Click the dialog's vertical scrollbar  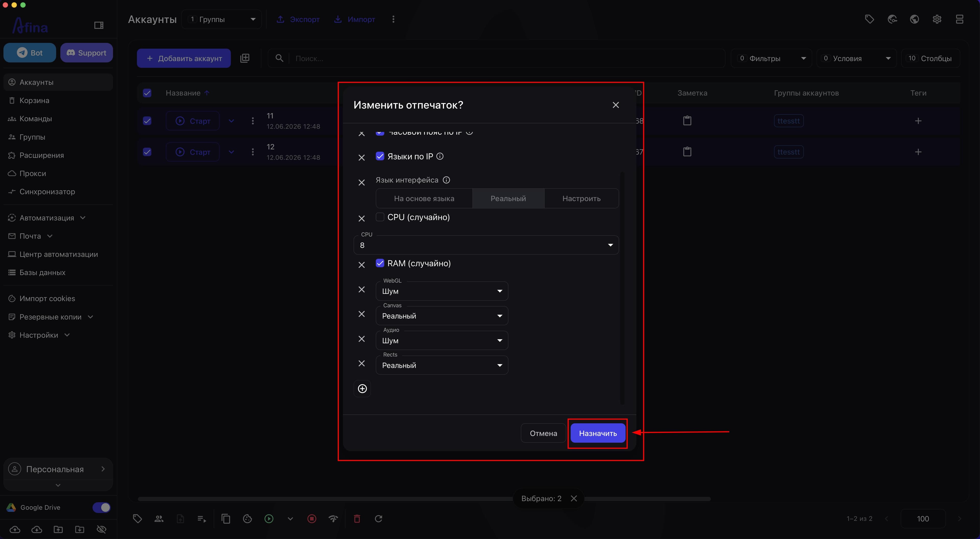coord(622,288)
